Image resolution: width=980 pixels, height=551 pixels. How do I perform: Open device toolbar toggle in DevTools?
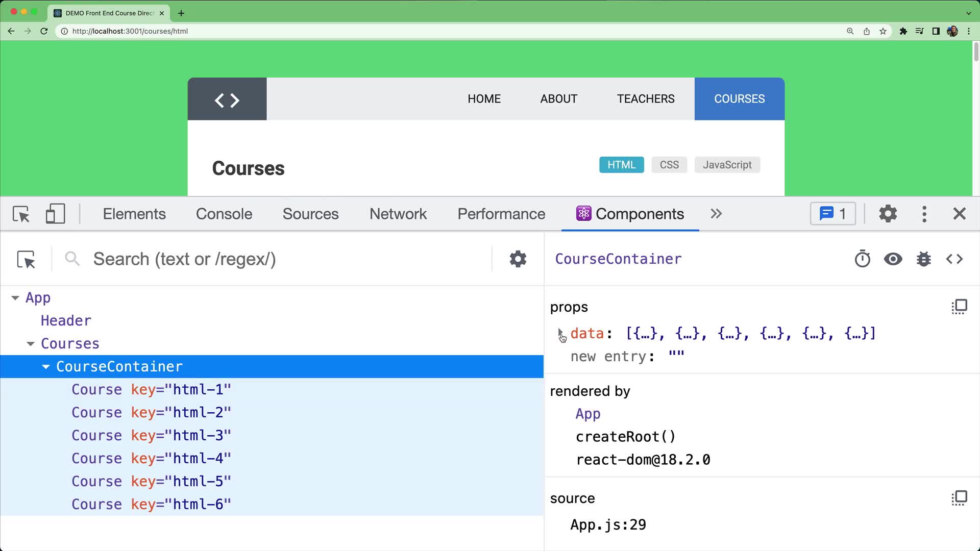pos(55,214)
